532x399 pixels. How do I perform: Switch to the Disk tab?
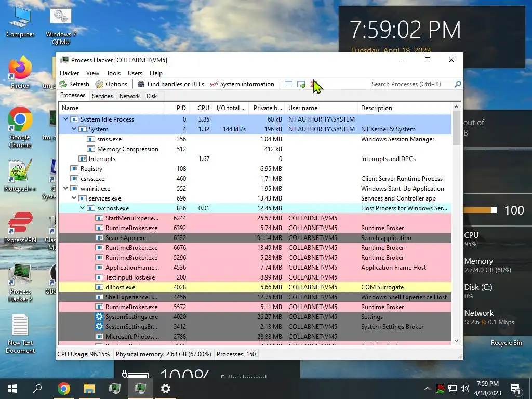152,96
